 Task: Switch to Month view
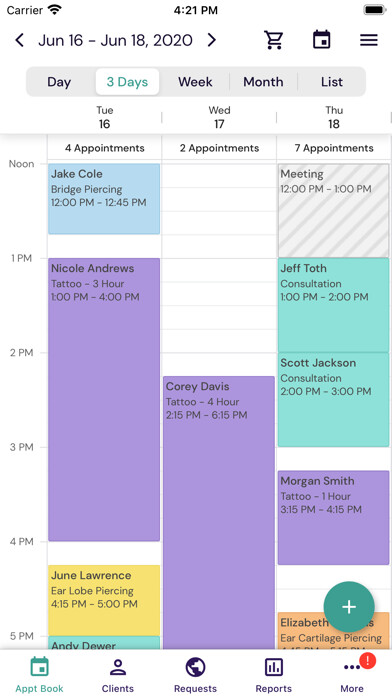pos(263,82)
